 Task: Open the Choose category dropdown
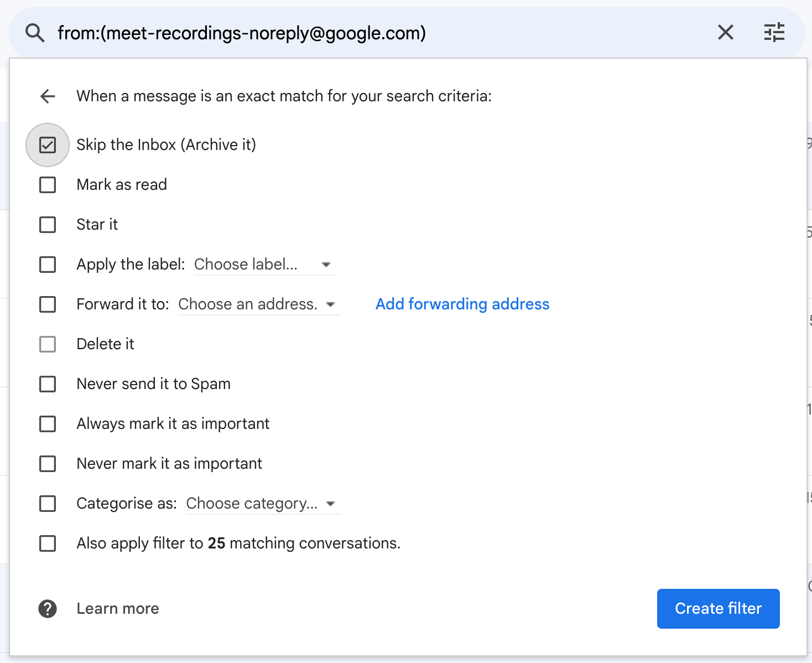262,504
